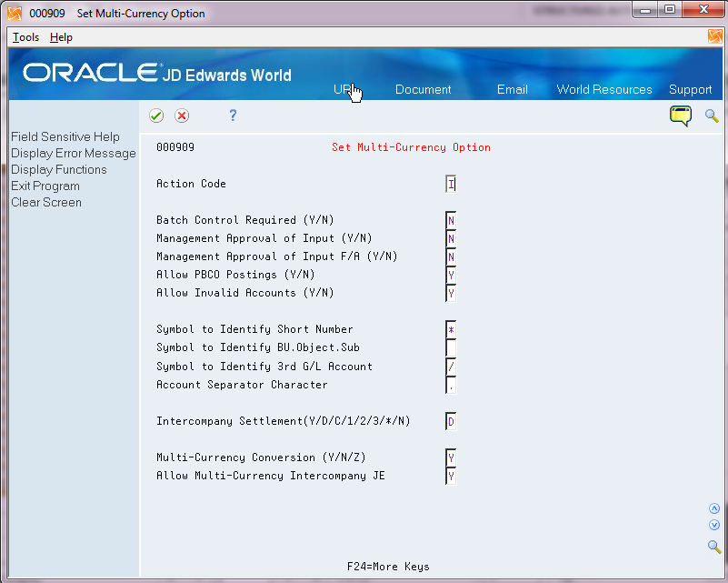Choose Clear Screen
728x583 pixels.
(46, 202)
